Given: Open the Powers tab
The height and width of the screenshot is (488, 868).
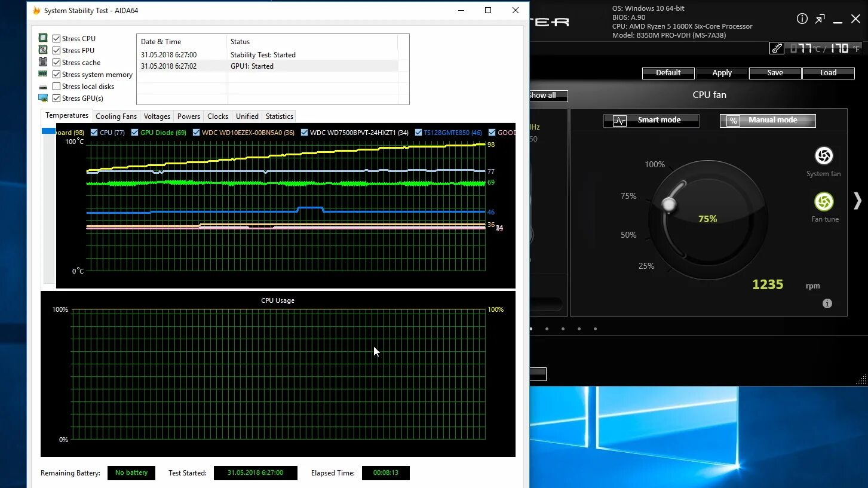Looking at the screenshot, I should pos(189,116).
